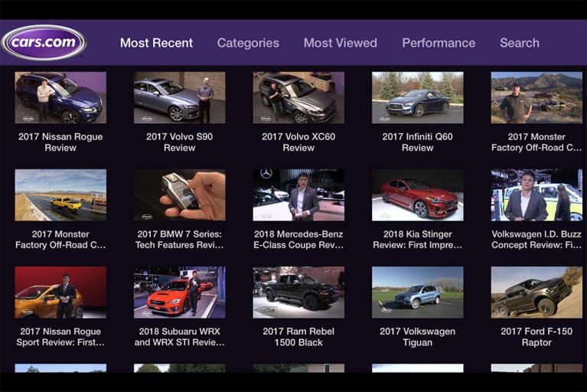This screenshot has width=587, height=392.
Task: Click the '2017 Volkswagen Tiguan' title
Action: pos(418,337)
